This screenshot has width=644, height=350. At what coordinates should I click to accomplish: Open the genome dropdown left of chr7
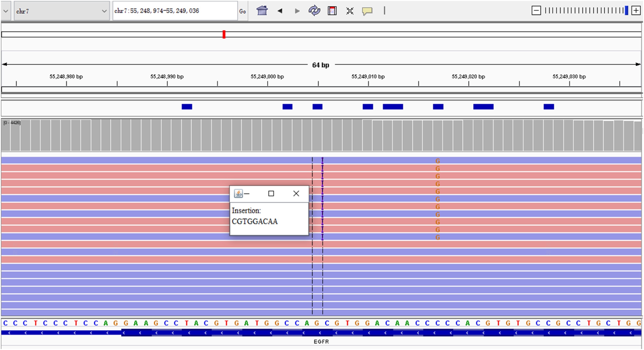(x=6, y=11)
